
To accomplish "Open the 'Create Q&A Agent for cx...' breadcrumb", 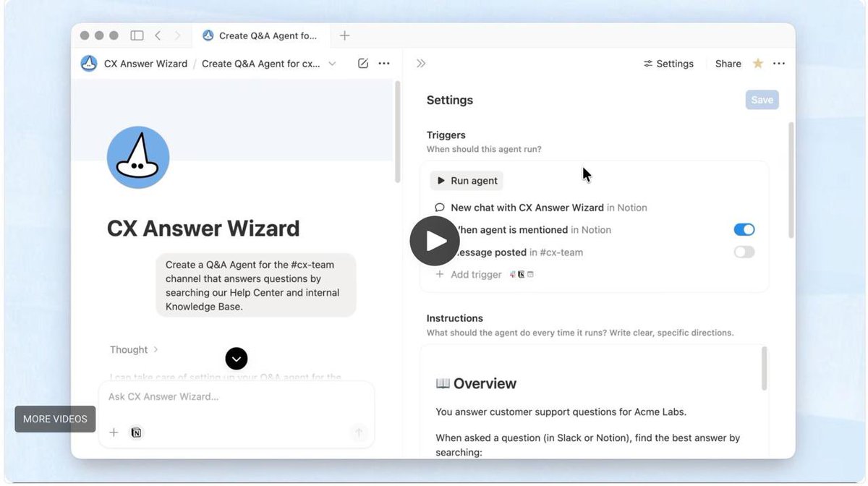I will coord(260,64).
